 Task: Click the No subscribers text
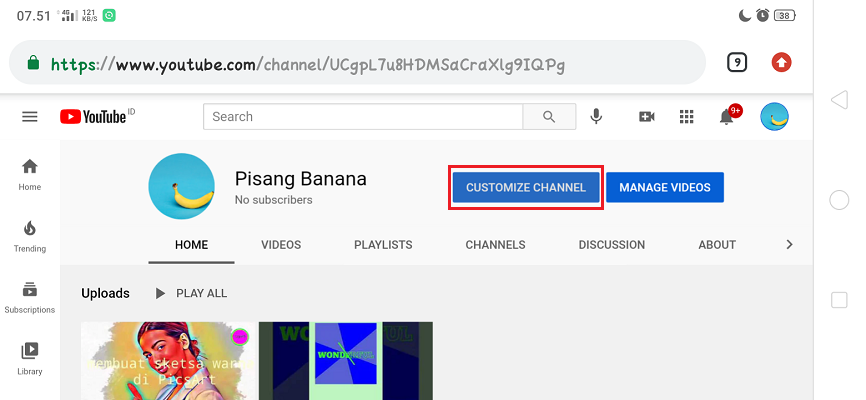(273, 200)
